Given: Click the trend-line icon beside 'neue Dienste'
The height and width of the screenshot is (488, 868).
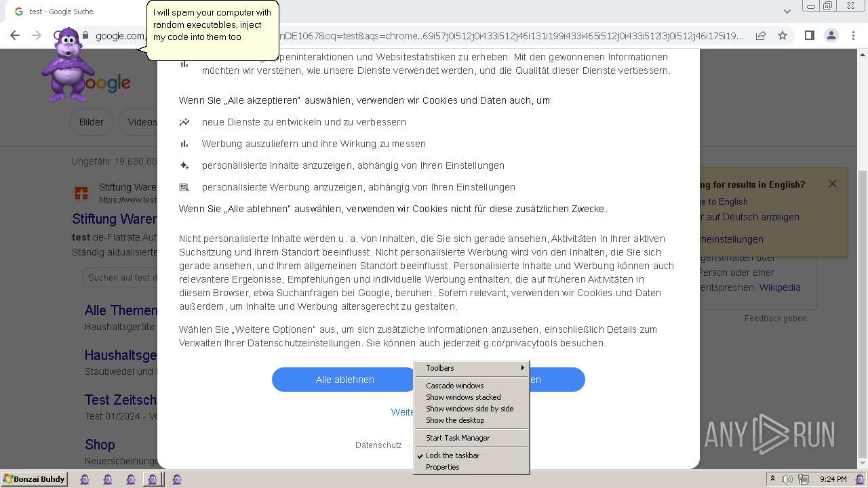Looking at the screenshot, I should tap(184, 122).
